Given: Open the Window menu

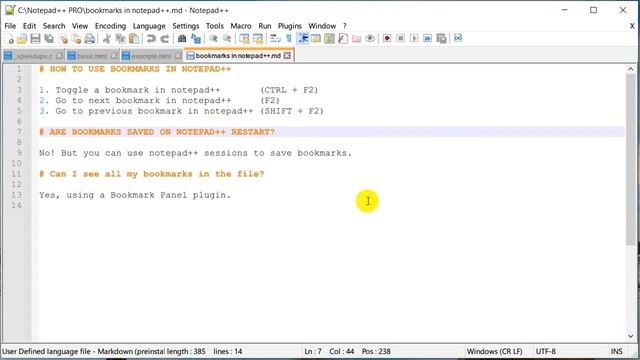Looking at the screenshot, I should pos(322,26).
